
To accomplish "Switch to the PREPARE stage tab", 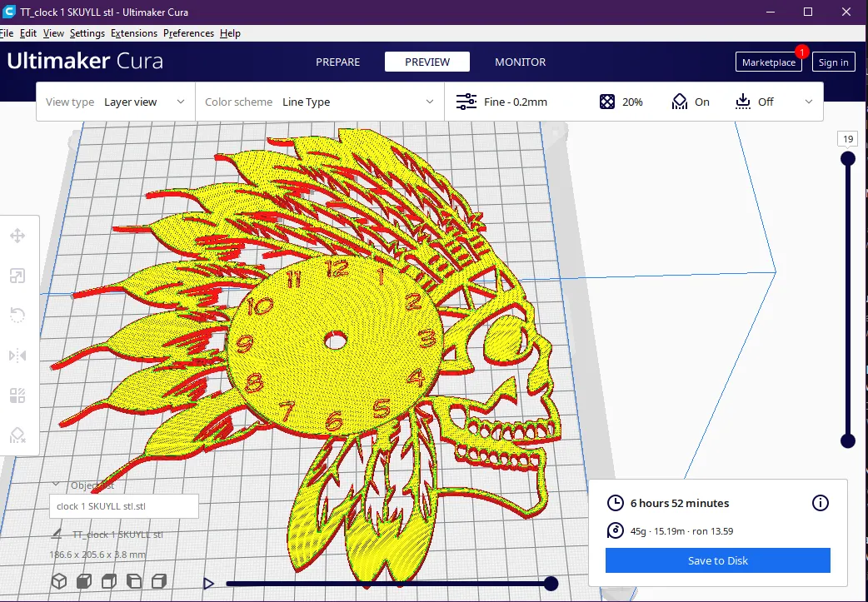I will [337, 62].
